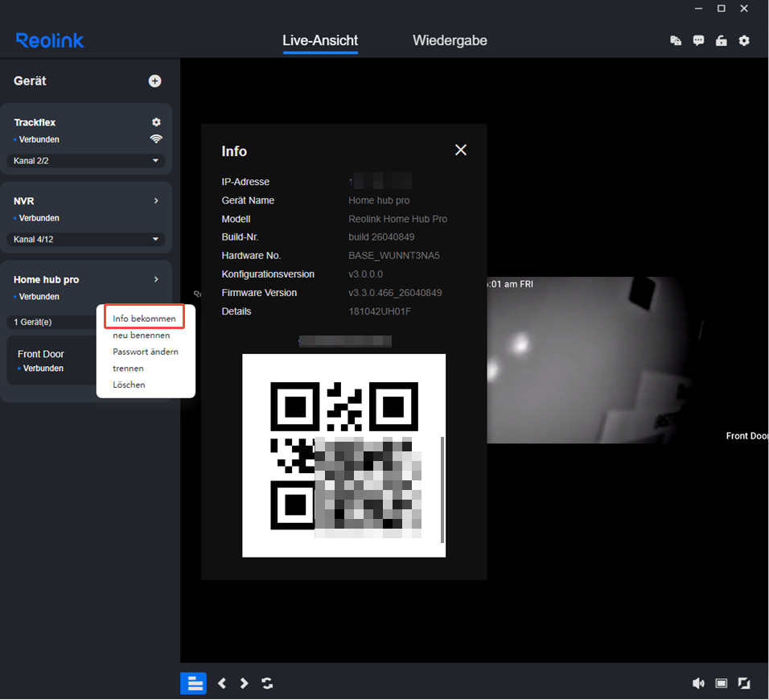The image size is (769, 700).
Task: Close the Info dialog
Action: [461, 150]
